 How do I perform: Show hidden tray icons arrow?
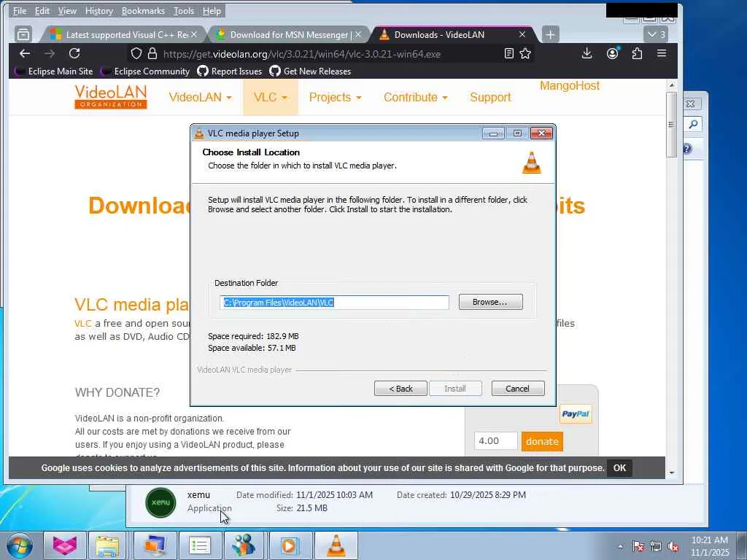click(621, 547)
